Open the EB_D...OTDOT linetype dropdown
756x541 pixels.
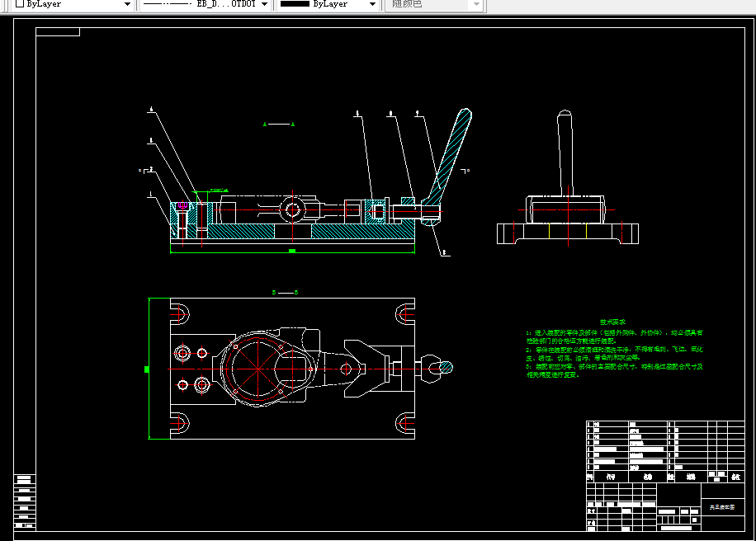pos(264,4)
